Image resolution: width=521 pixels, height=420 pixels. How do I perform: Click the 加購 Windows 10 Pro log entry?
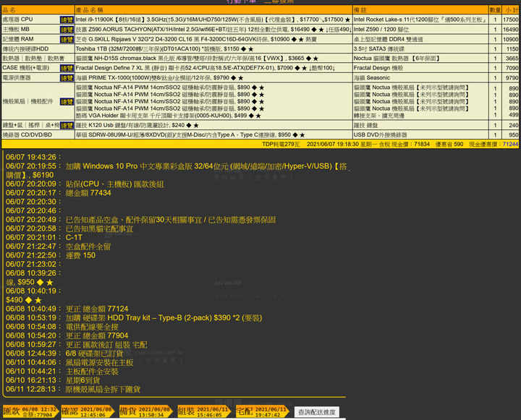click(x=177, y=171)
